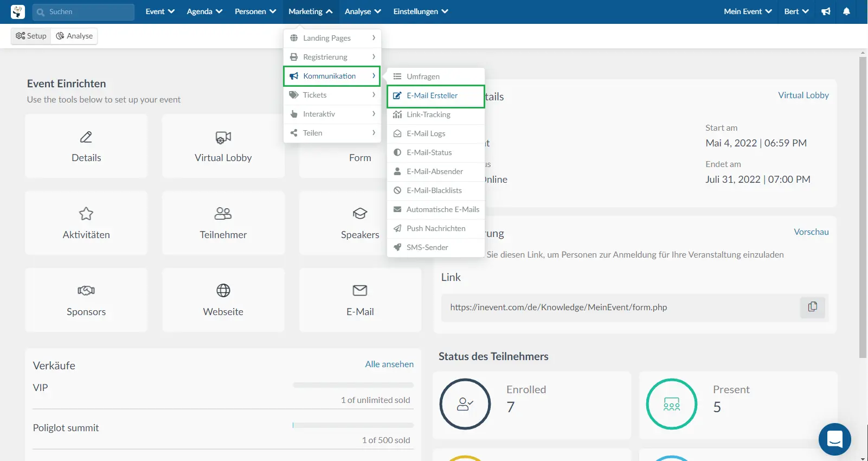The image size is (868, 461).
Task: Open the notifications bell
Action: point(846,11)
